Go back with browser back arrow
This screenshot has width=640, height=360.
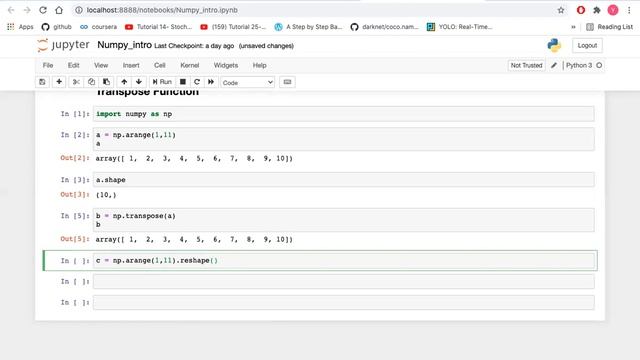(11, 10)
